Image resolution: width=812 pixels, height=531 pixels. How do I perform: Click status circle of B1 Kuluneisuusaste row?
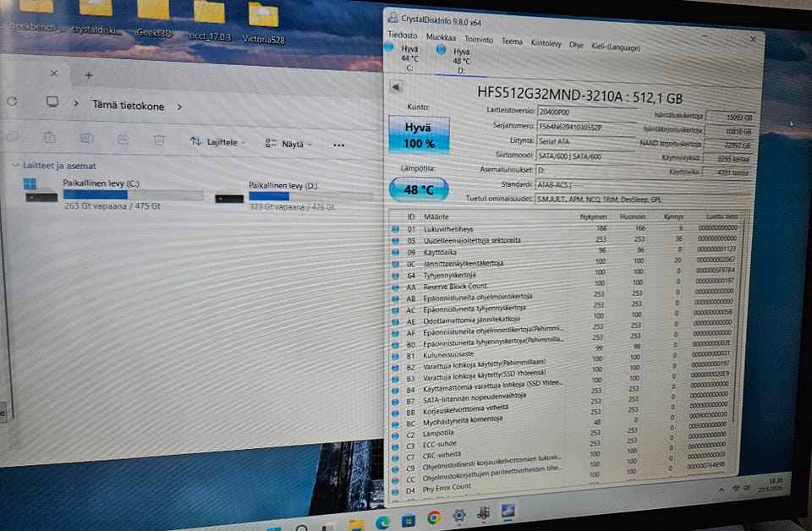pyautogui.click(x=396, y=356)
